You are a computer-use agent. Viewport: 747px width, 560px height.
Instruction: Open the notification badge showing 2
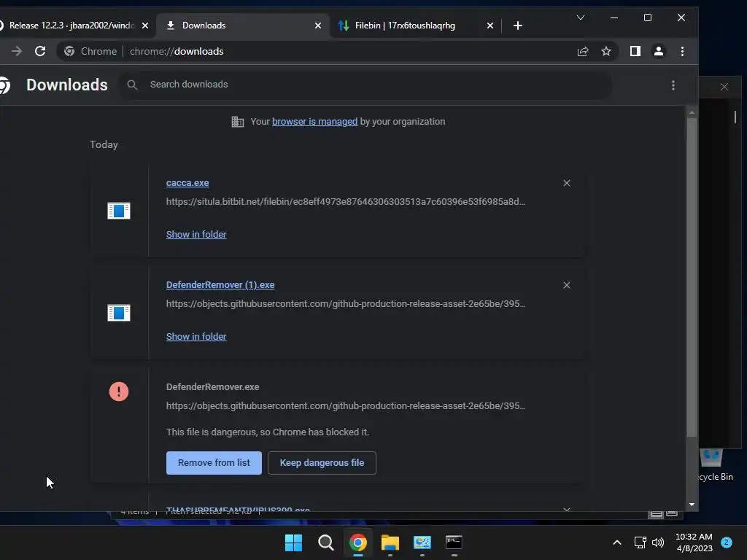727,542
